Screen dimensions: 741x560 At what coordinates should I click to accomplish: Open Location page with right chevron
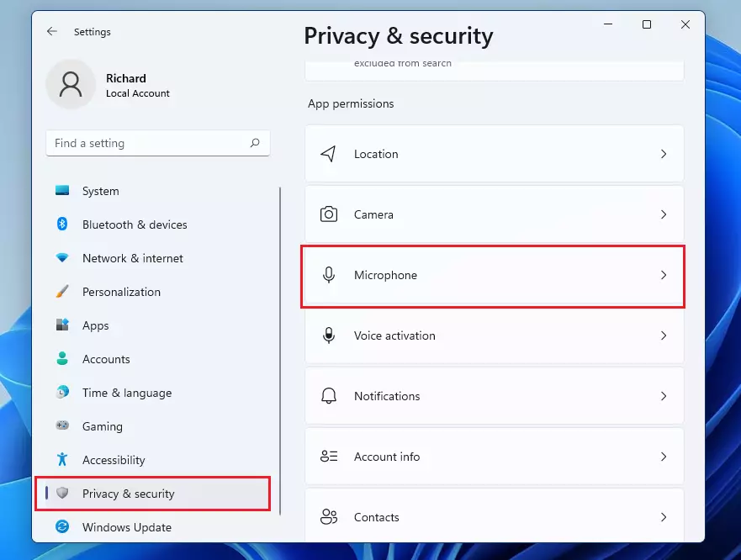[x=664, y=154]
